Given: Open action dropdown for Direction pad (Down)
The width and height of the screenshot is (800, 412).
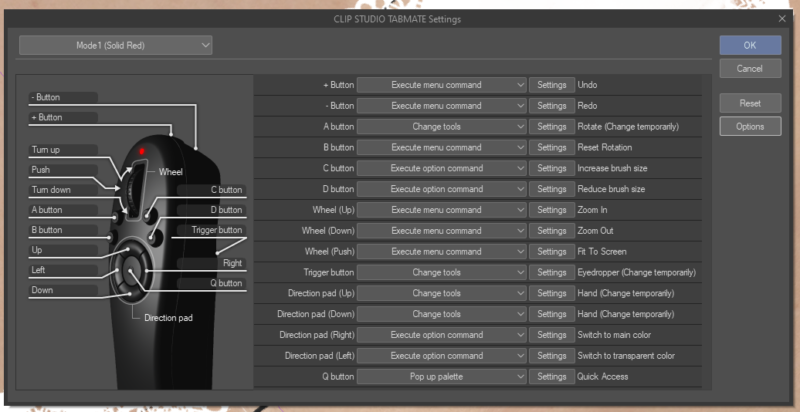Looking at the screenshot, I should (x=441, y=315).
